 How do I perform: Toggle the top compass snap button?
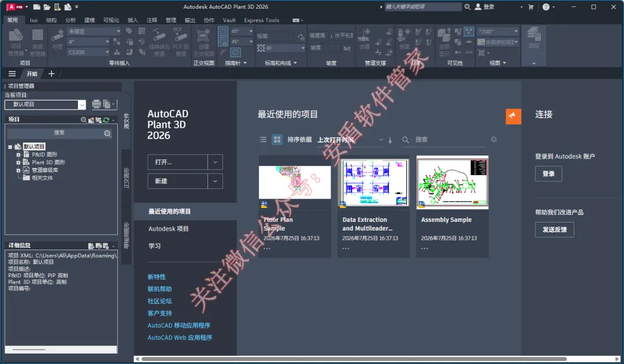point(223,31)
